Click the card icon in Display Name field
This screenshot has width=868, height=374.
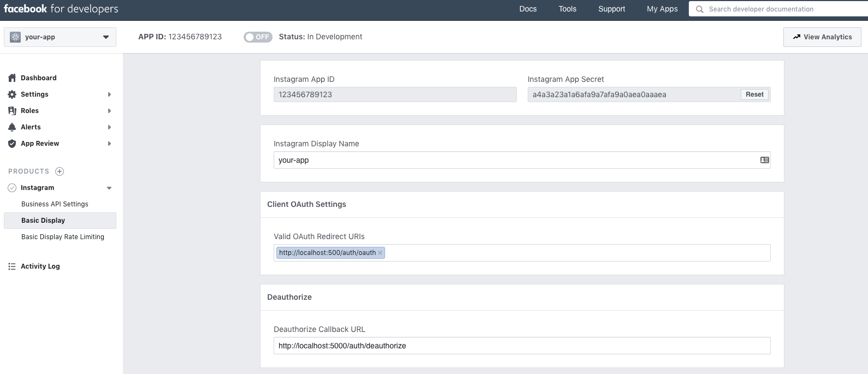(x=764, y=160)
